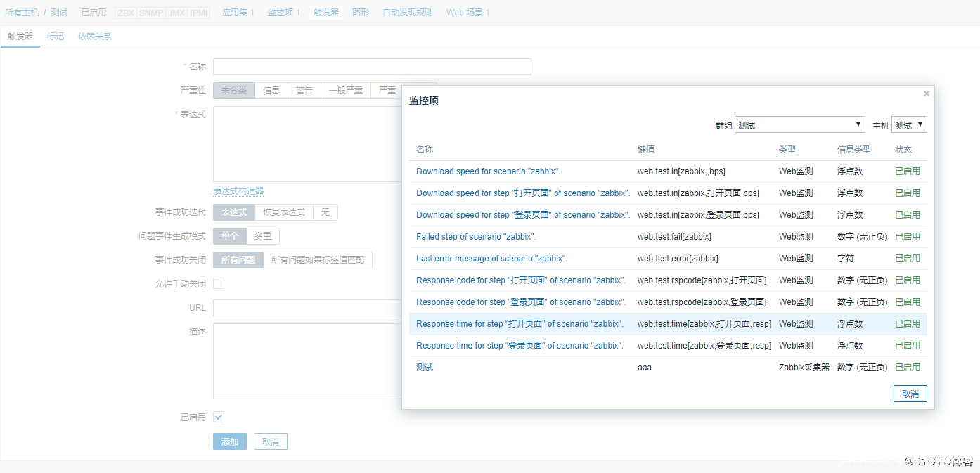Click key web.test.fail[zabbix]

coord(674,236)
